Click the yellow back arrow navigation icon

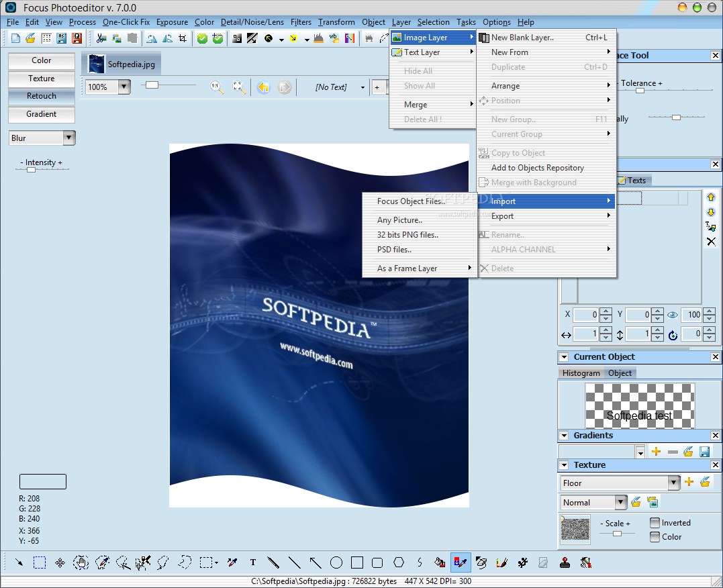tap(263, 87)
